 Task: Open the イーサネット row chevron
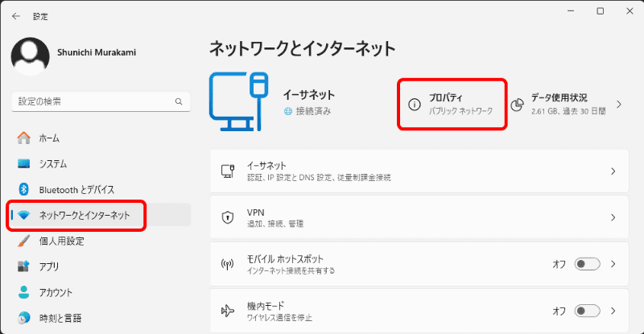tap(613, 171)
